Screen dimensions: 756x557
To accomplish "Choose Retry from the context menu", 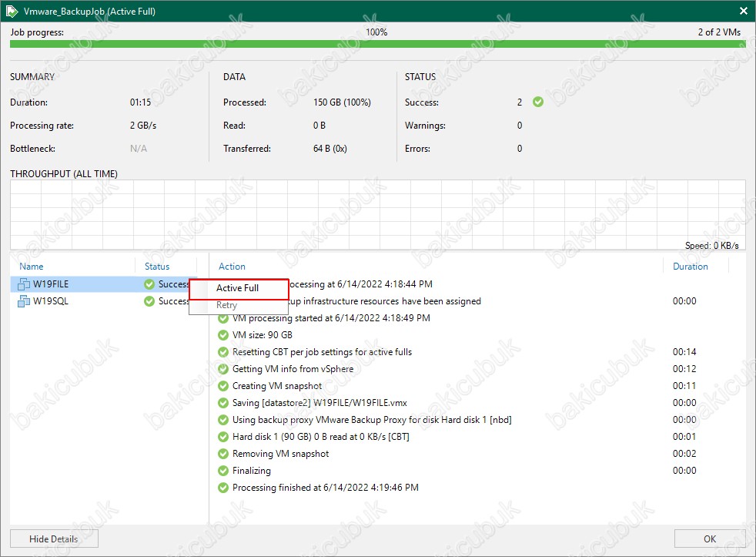I will pyautogui.click(x=239, y=305).
